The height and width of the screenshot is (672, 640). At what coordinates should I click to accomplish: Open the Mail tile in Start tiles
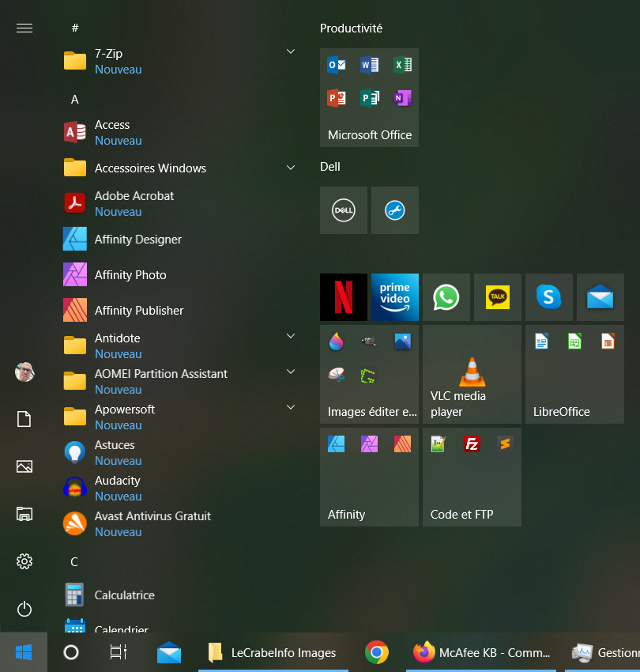click(600, 297)
